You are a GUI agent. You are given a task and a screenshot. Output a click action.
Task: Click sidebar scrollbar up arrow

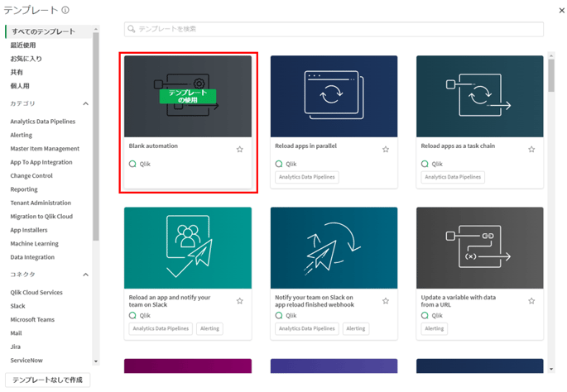pos(96,29)
